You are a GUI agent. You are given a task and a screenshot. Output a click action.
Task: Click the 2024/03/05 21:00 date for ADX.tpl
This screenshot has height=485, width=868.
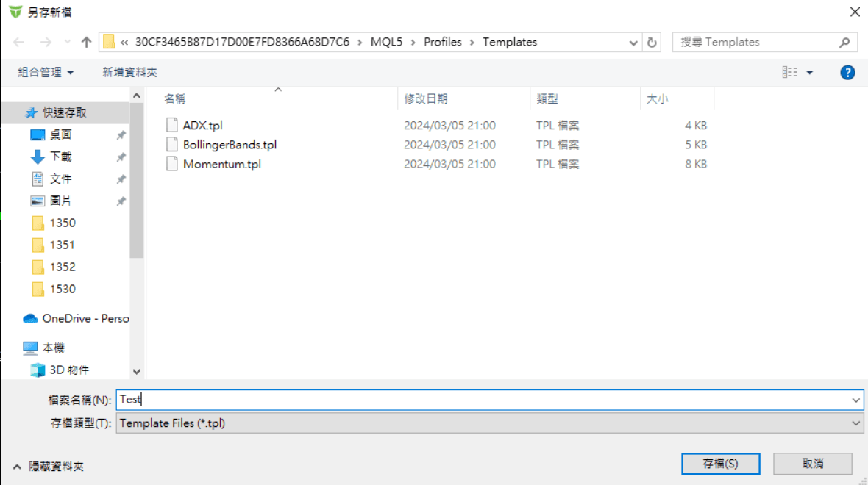click(449, 126)
